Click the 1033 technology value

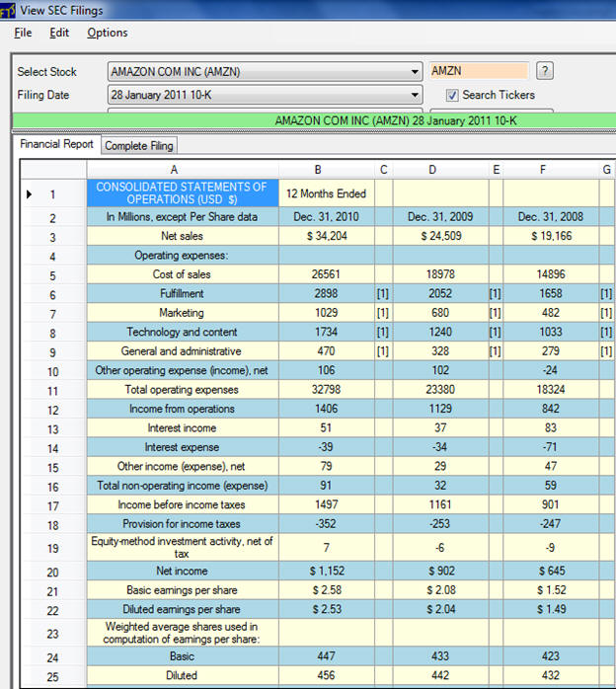click(x=551, y=332)
